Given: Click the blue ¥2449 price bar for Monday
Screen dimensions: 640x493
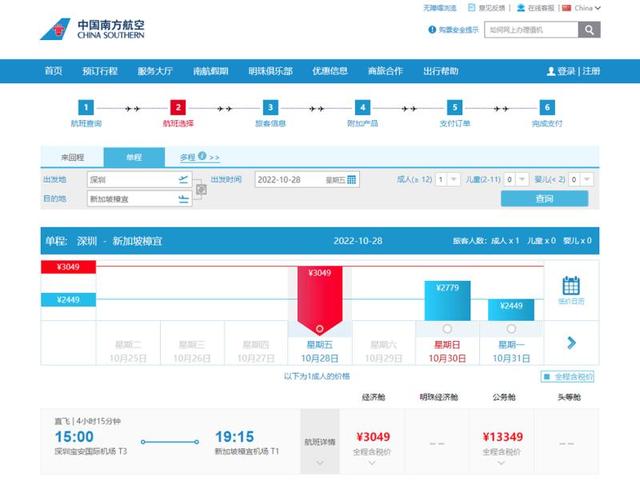Looking at the screenshot, I should (511, 310).
